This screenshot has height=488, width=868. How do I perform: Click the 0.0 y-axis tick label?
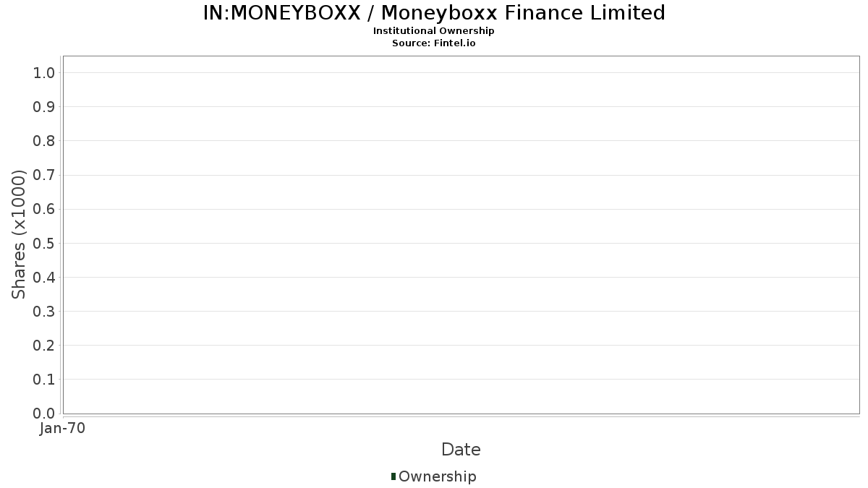pyautogui.click(x=44, y=414)
